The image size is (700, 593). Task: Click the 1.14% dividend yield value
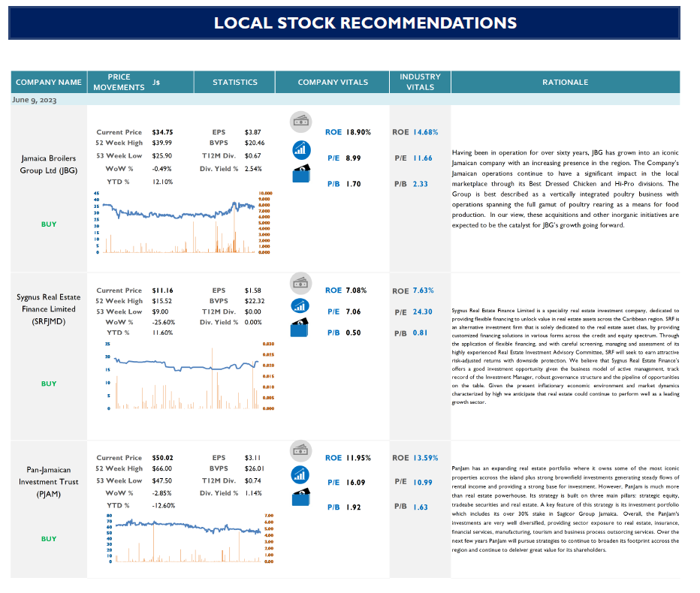[253, 493]
